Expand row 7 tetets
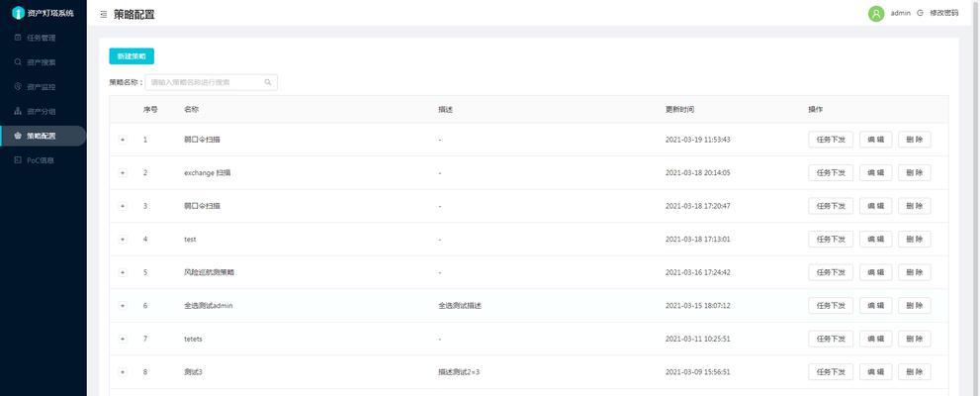Viewport: 980px width, 396px height. point(123,339)
